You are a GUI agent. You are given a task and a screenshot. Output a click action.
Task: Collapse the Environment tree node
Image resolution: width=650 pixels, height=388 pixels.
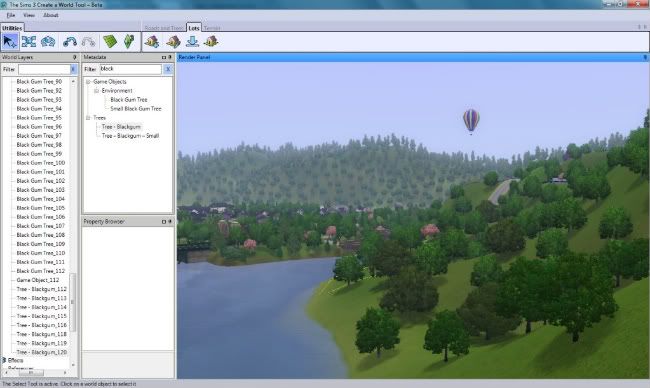click(x=97, y=90)
